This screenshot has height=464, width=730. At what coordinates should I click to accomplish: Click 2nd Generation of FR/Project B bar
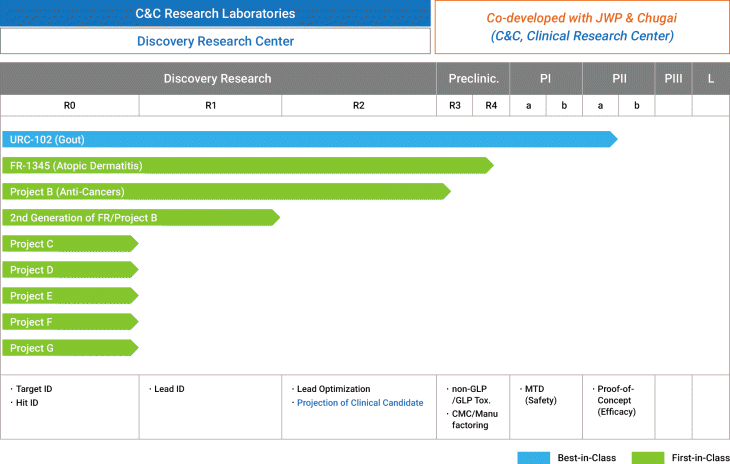141,217
